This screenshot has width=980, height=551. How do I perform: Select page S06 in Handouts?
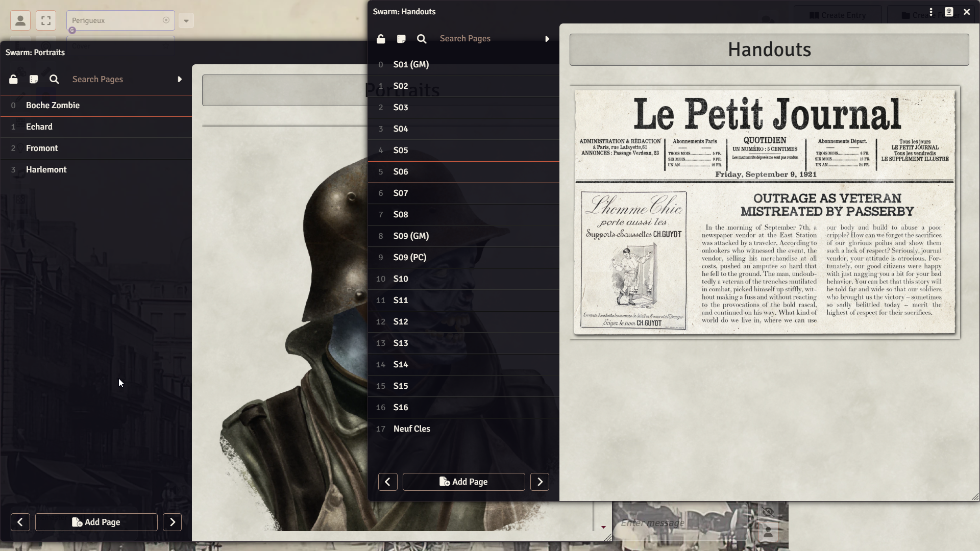coord(463,172)
